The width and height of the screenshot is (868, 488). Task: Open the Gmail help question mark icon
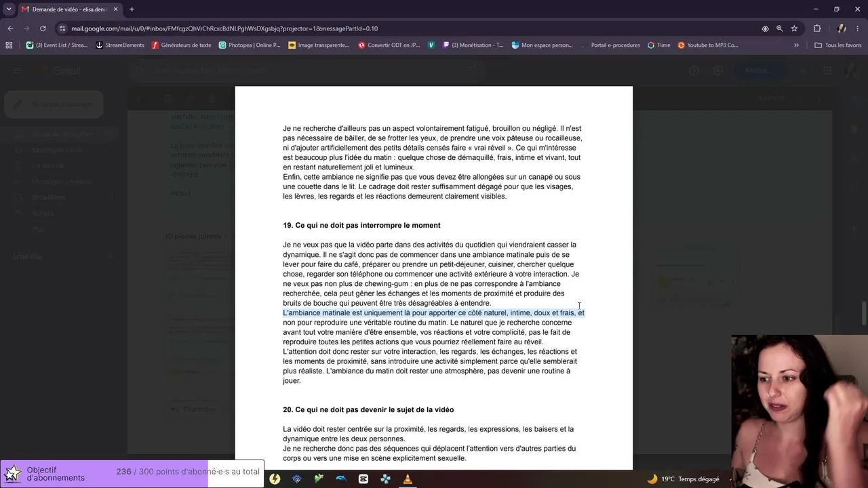click(x=694, y=70)
